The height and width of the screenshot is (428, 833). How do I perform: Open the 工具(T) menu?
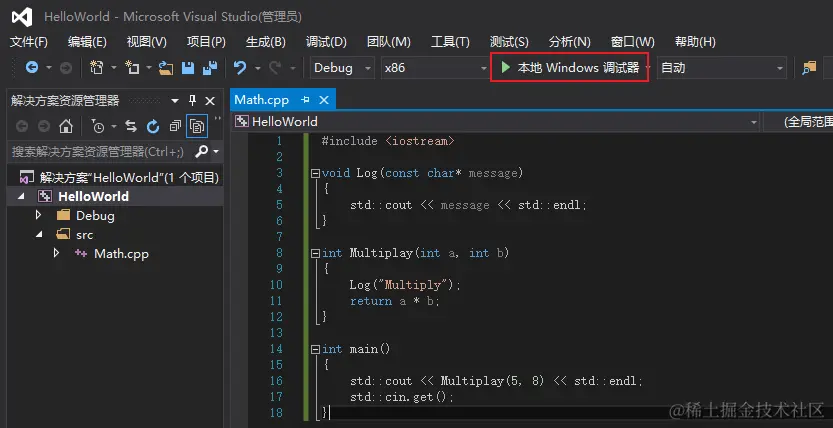coord(450,42)
